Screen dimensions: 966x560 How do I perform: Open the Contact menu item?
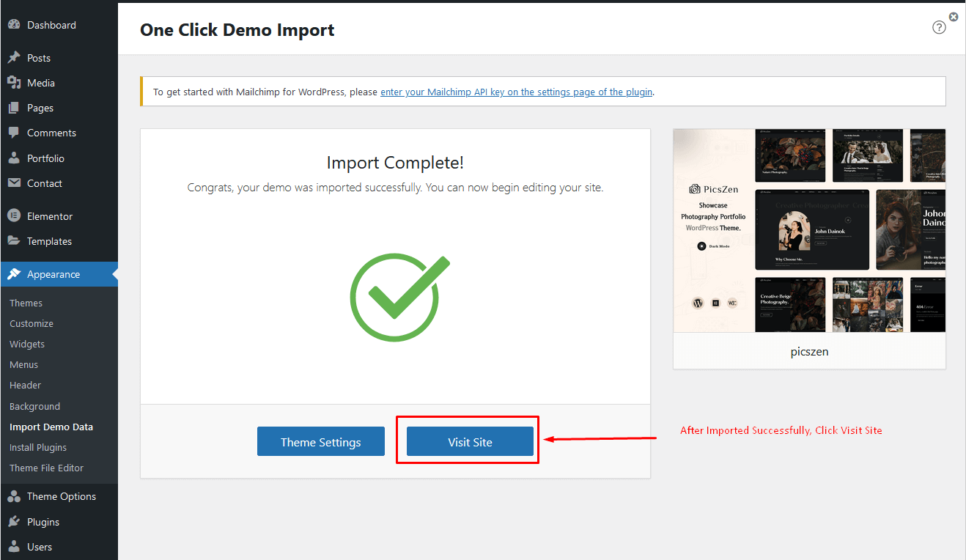click(x=45, y=183)
